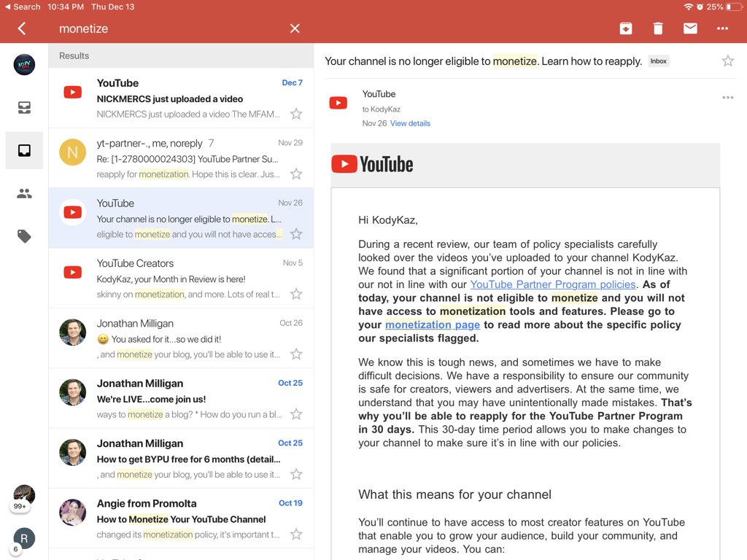This screenshot has width=747, height=560.
Task: Star the open email in the header
Action: pyautogui.click(x=727, y=61)
